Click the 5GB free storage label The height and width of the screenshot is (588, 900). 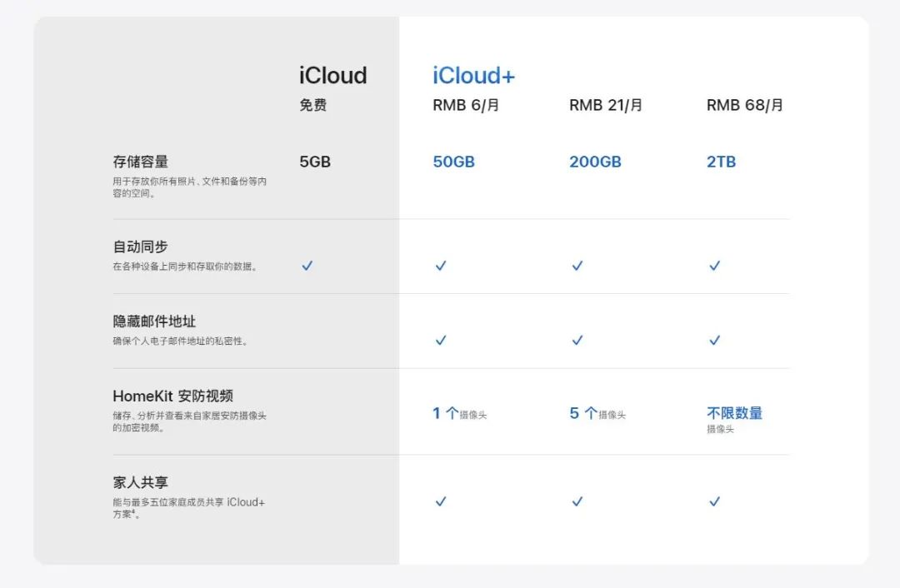pyautogui.click(x=315, y=161)
